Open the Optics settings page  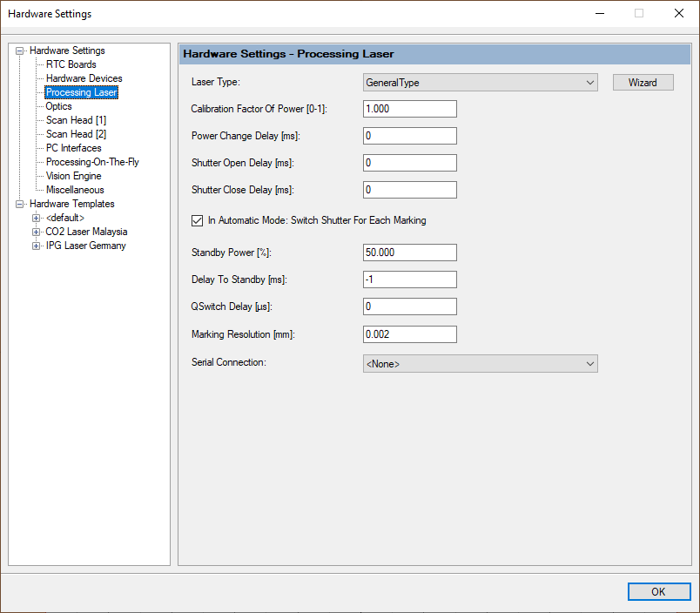pyautogui.click(x=58, y=106)
